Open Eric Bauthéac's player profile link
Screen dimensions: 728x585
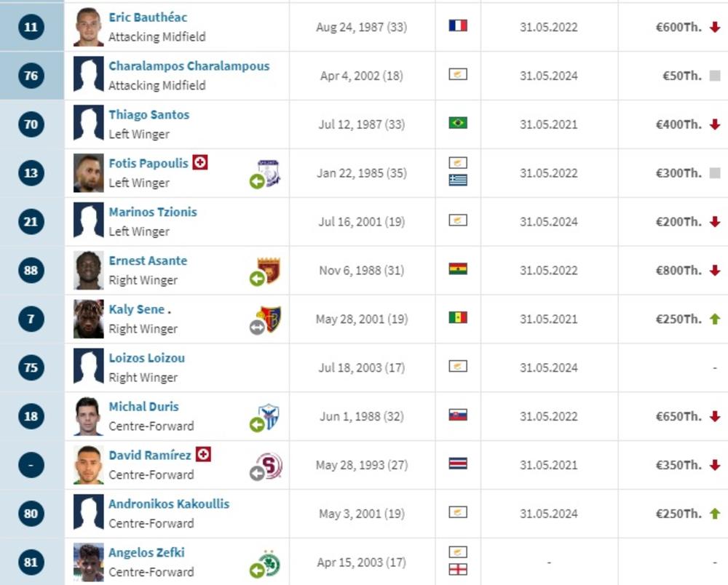coord(148,17)
